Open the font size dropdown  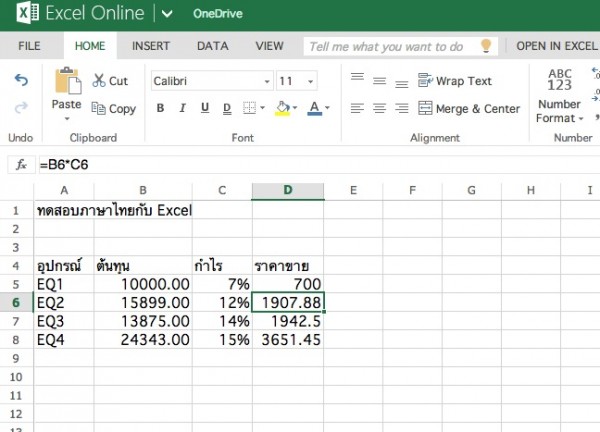pyautogui.click(x=297, y=81)
